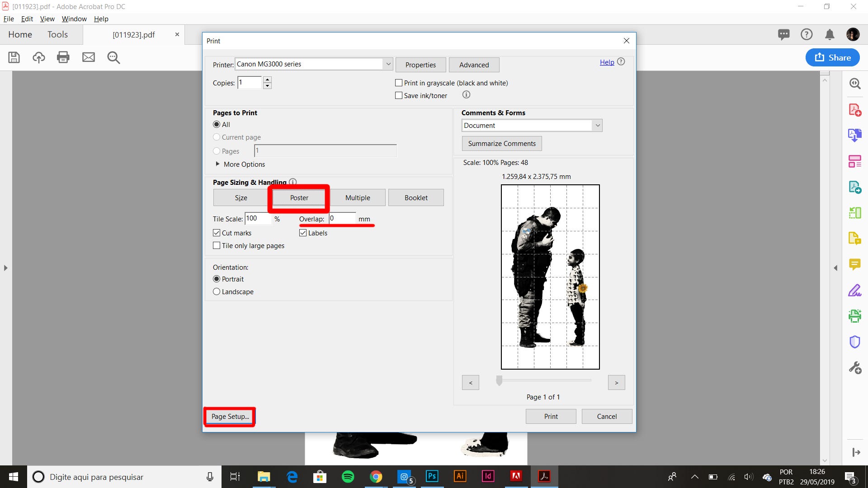Click the save floppy disk icon
This screenshot has width=868, height=488.
14,57
